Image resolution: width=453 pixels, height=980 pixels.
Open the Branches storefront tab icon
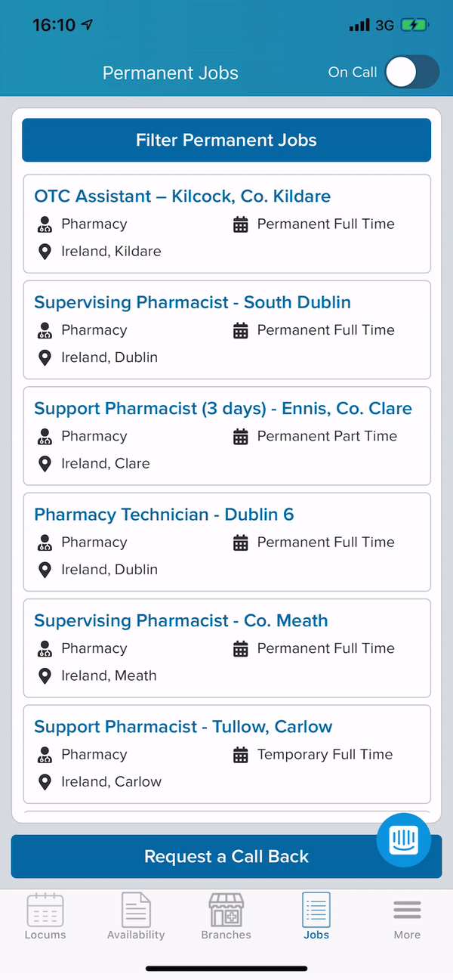226,910
